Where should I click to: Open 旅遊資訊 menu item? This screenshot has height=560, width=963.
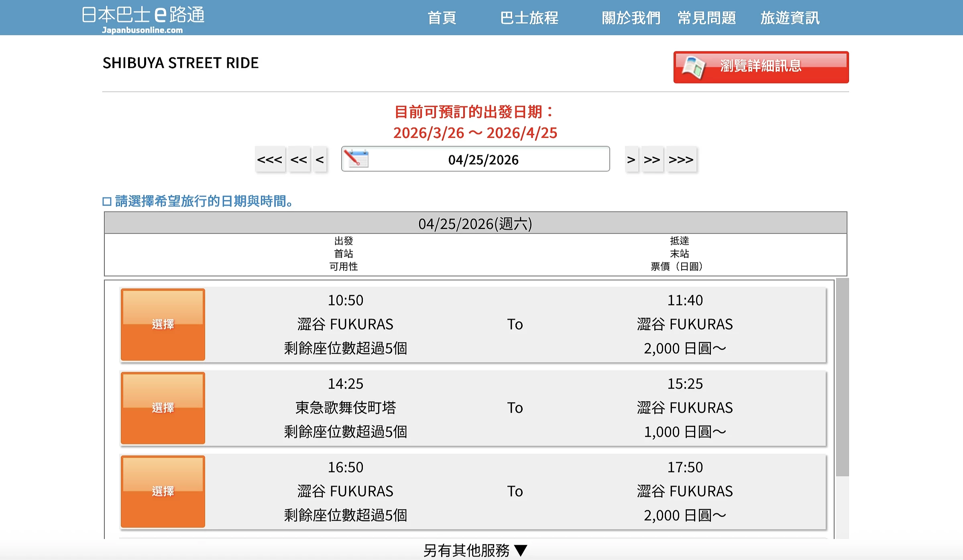790,18
